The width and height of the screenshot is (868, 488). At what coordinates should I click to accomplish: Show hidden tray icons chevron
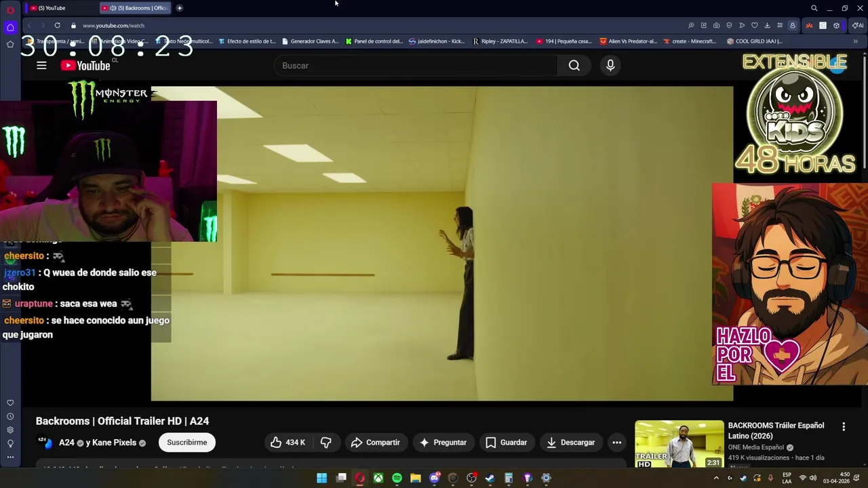point(716,478)
